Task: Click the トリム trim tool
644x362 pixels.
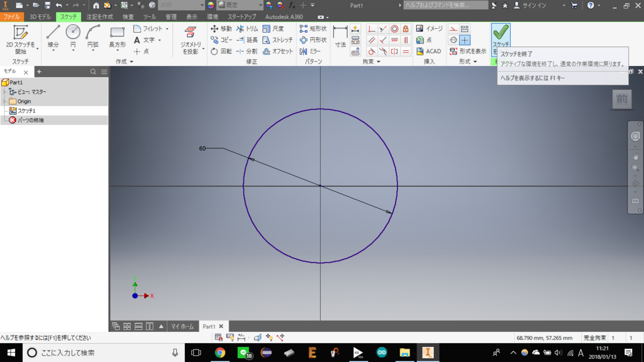Action: [x=247, y=29]
